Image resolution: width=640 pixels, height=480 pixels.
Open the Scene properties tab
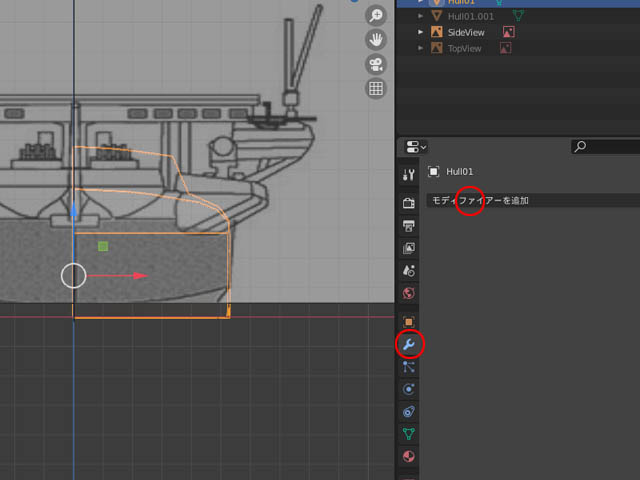pos(409,270)
